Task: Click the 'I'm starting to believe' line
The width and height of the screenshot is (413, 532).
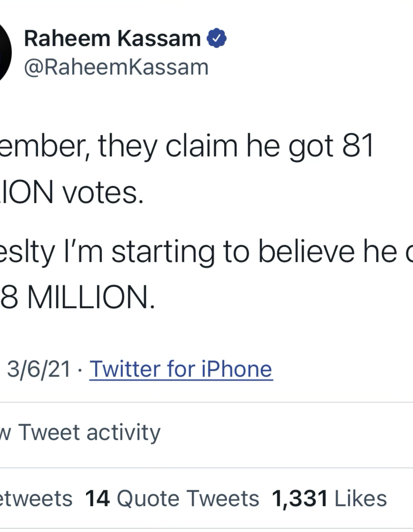Action: (199, 252)
